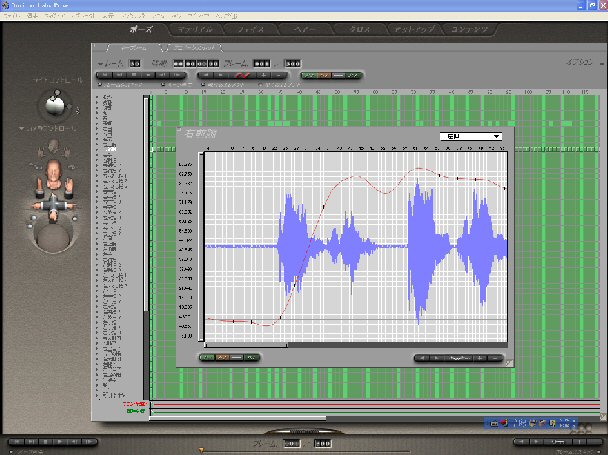Switch to the ポーズ room tab
The image size is (608, 455).
click(133, 31)
